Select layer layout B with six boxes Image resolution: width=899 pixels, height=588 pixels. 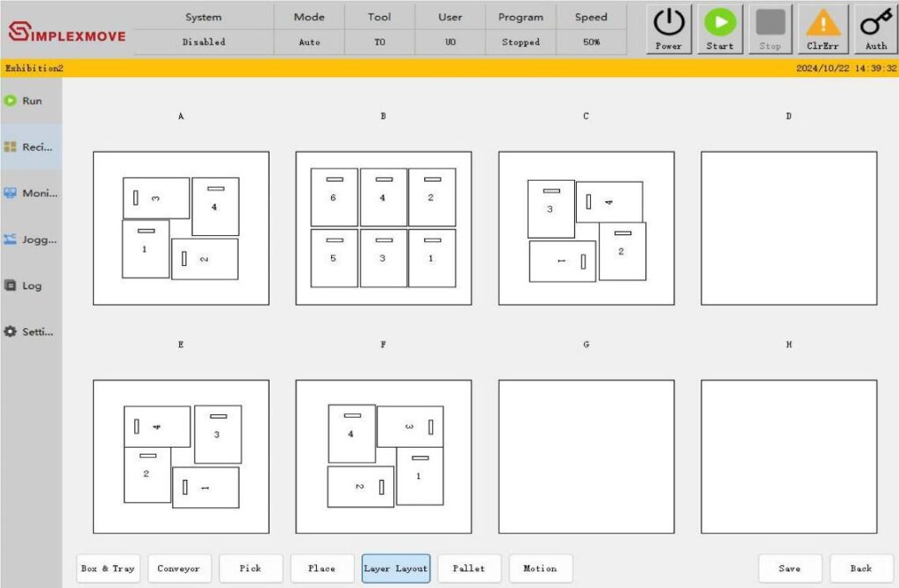[x=384, y=228]
